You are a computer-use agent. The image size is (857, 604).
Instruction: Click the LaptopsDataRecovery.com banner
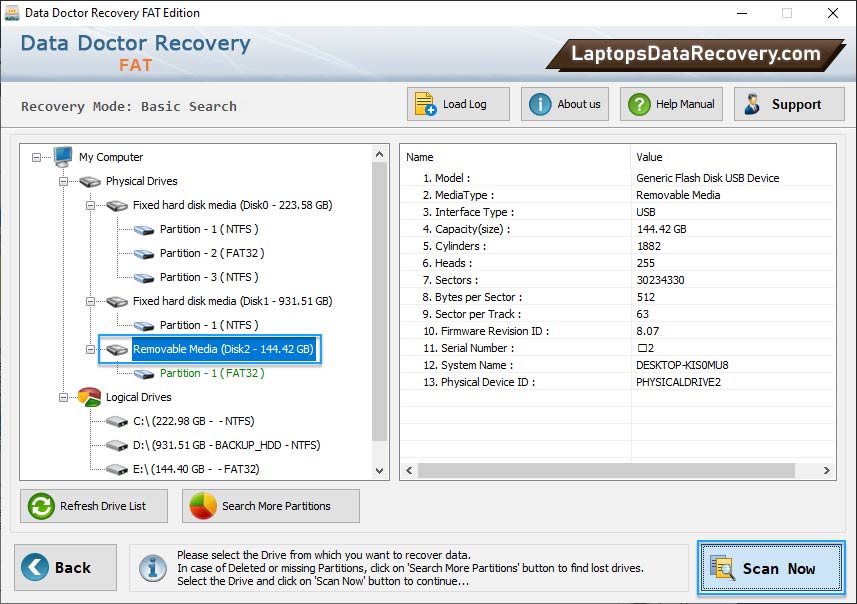(695, 54)
